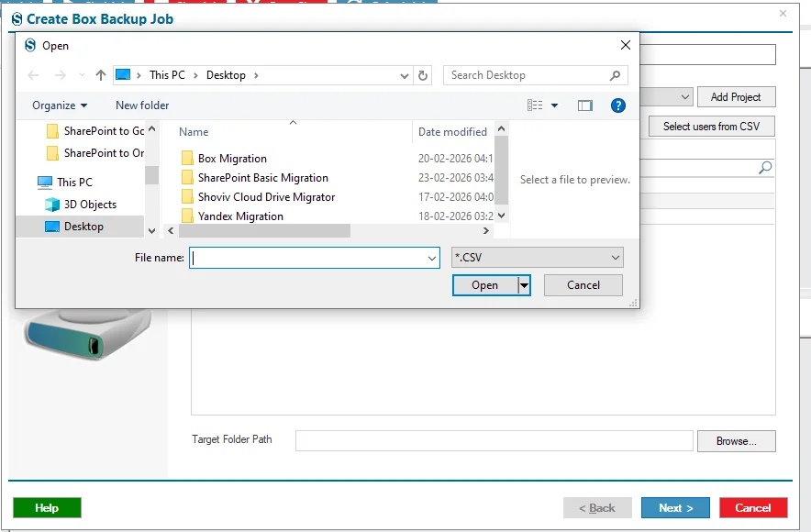Go back in Open dialog navigation
This screenshot has width=811, height=532.
coord(33,75)
